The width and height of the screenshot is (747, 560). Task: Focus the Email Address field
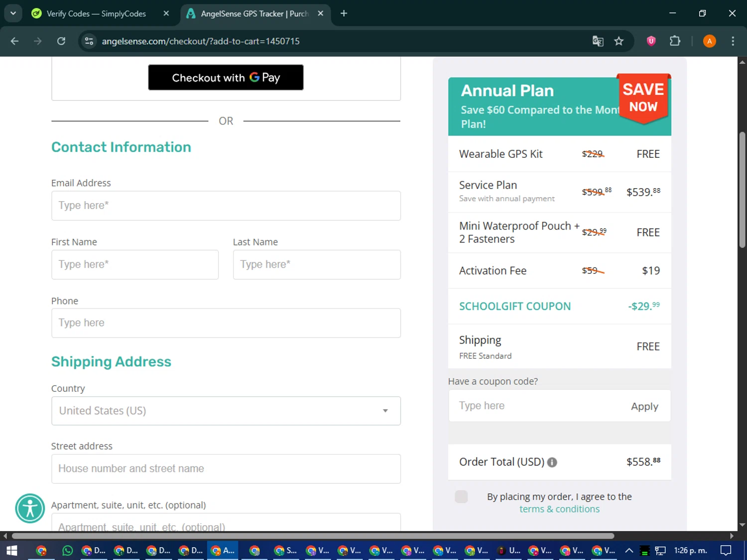pyautogui.click(x=226, y=206)
